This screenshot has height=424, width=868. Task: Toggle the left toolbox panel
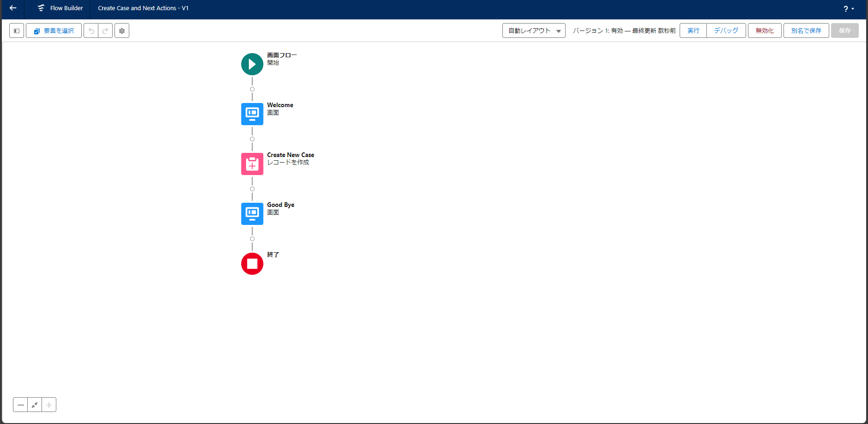coord(17,30)
